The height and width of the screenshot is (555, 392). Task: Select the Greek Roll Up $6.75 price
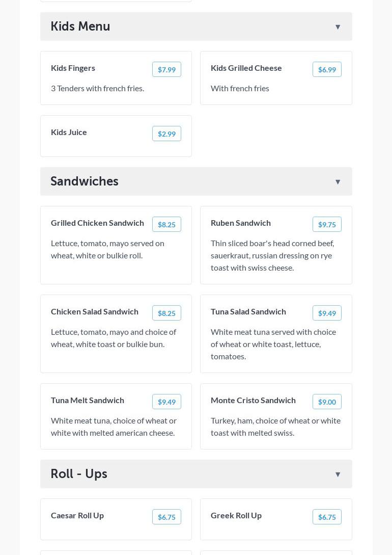point(327,517)
